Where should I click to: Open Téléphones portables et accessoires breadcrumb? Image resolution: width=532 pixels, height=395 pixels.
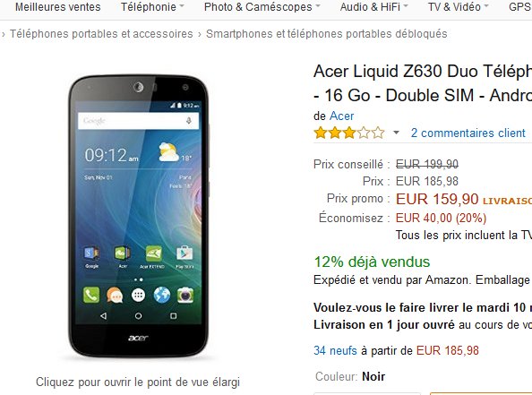(101, 34)
